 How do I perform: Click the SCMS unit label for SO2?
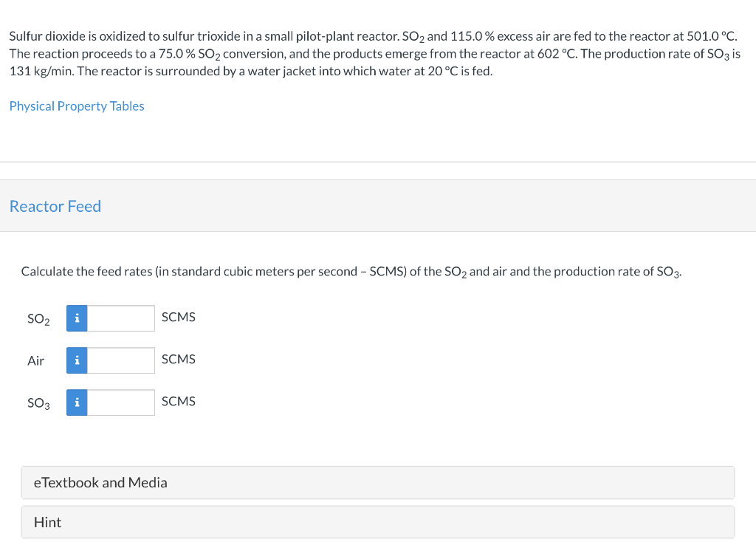tap(178, 317)
